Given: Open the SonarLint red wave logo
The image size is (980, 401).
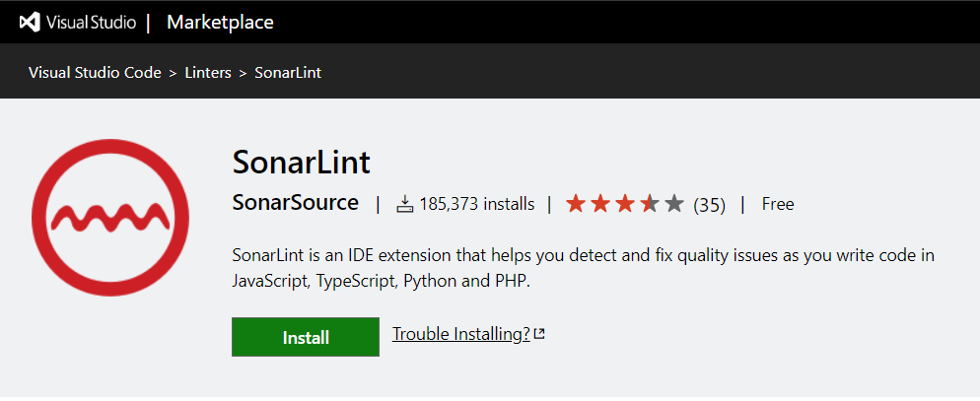Looking at the screenshot, I should [x=110, y=218].
